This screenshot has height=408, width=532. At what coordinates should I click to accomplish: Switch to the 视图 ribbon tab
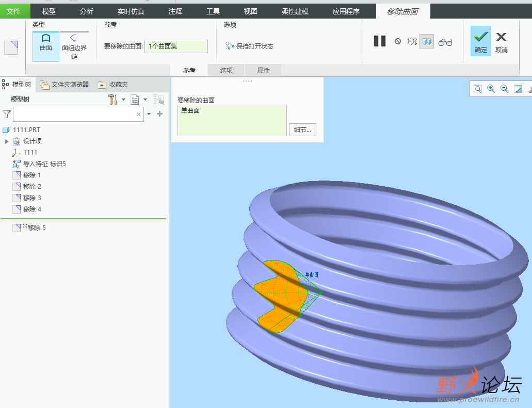[x=251, y=11]
